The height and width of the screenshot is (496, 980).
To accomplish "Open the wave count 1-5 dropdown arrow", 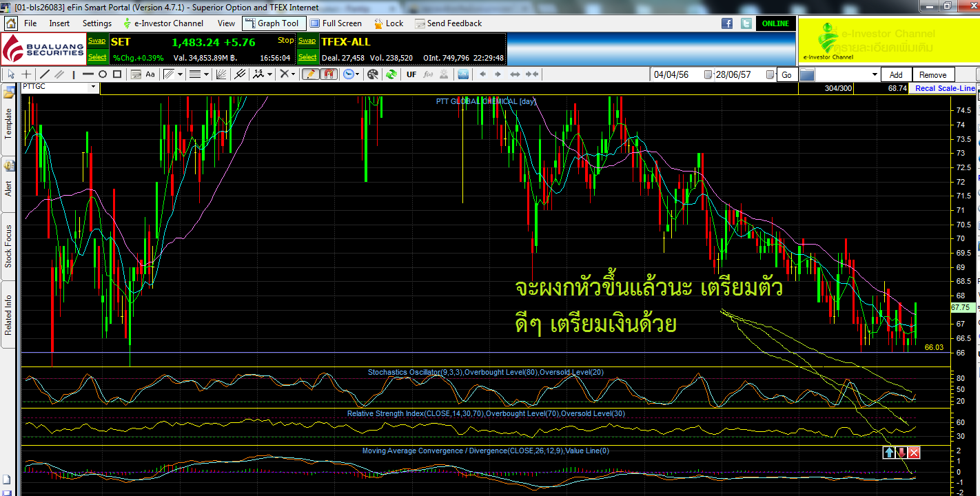I will tap(269, 74).
